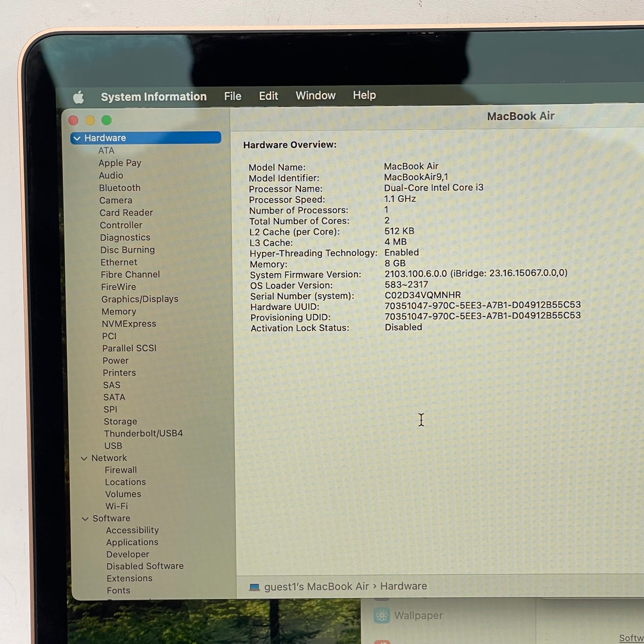644x644 pixels.
Task: Select PCI in the sidebar
Action: (x=109, y=336)
